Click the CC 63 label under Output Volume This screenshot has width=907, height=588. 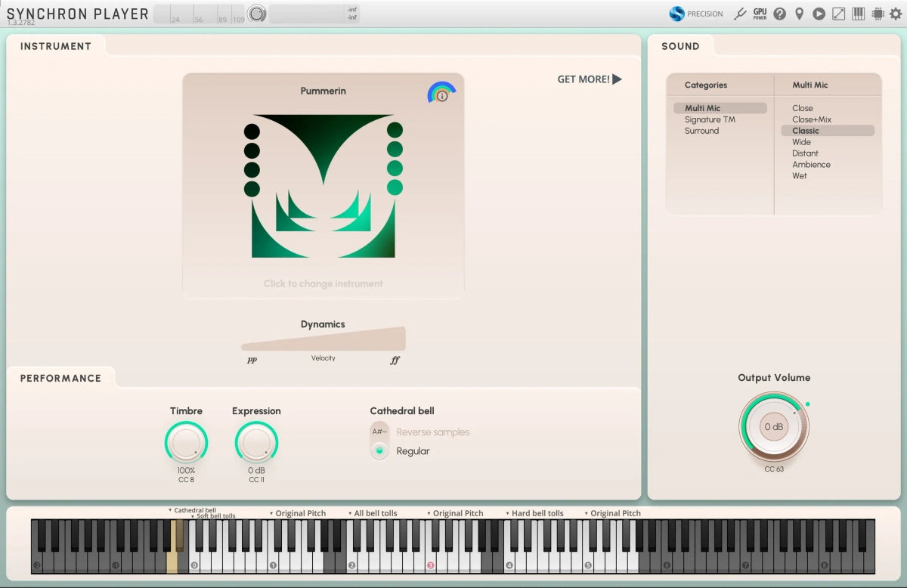click(774, 469)
